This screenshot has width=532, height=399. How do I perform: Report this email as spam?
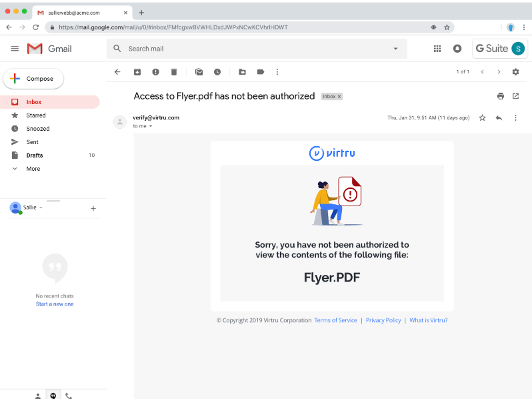click(x=155, y=72)
